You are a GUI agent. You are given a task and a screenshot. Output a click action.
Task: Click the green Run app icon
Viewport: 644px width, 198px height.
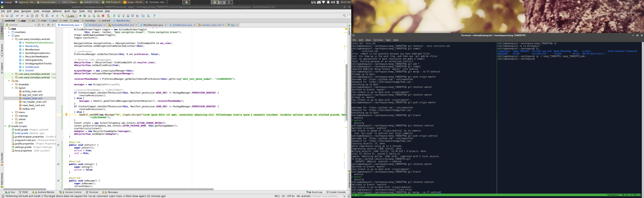[x=80, y=16]
